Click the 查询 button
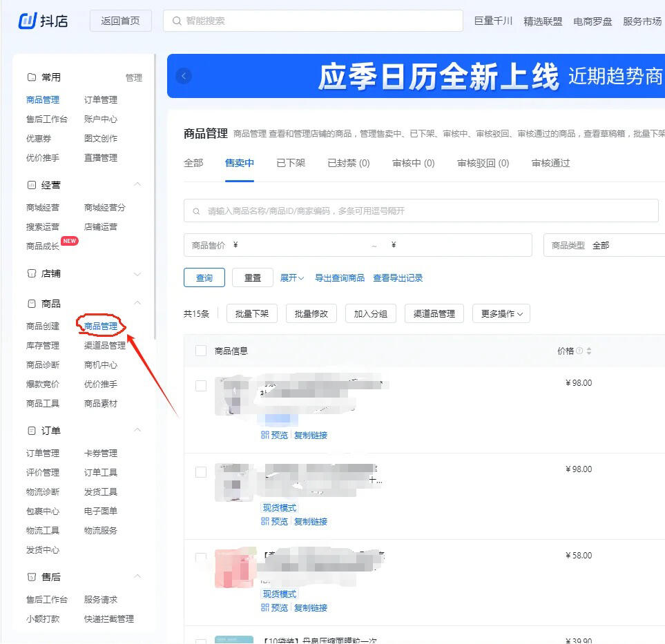The width and height of the screenshot is (665, 644). [x=204, y=277]
